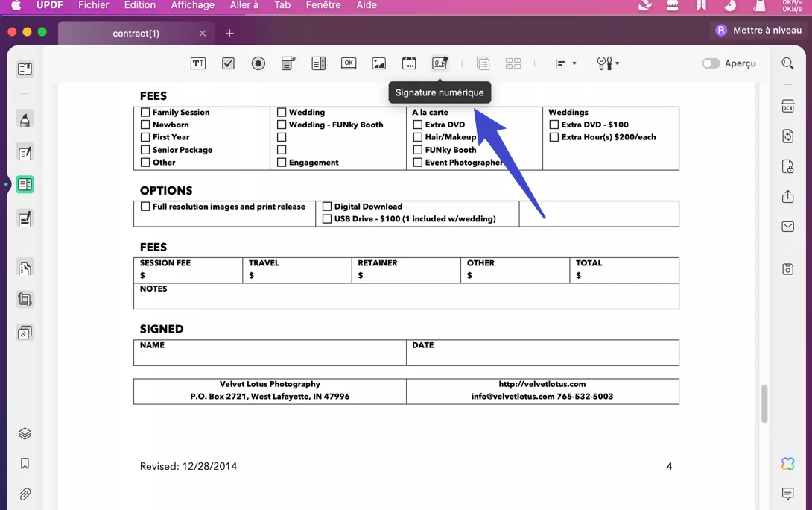Select the Radio Button form tool
The width and height of the screenshot is (812, 510).
(x=258, y=63)
